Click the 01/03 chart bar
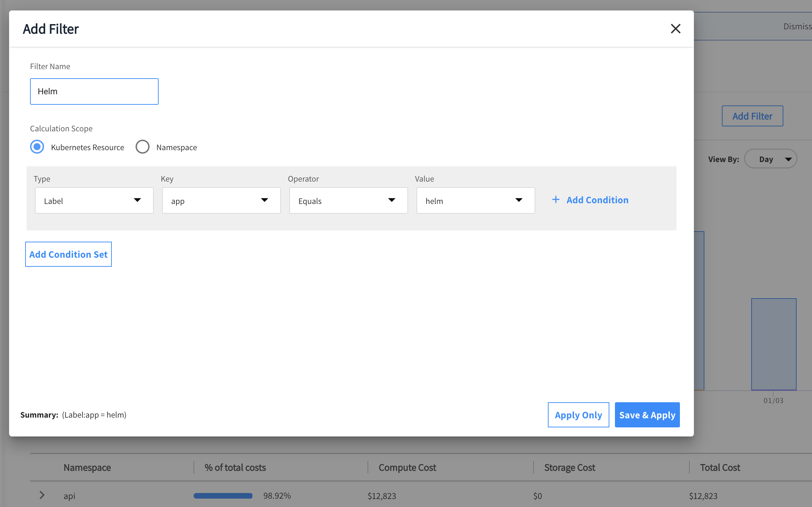Screen dimensions: 812x507 coord(774,344)
